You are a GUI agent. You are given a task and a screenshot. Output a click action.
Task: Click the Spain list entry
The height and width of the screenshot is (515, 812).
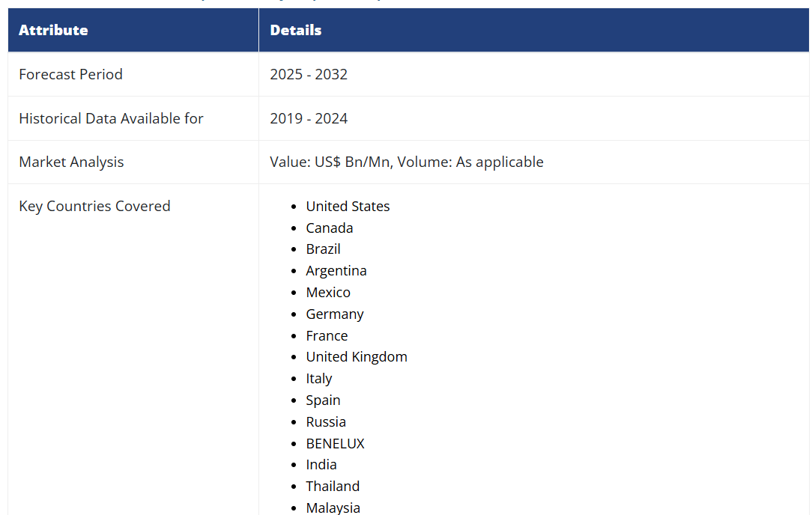(323, 400)
